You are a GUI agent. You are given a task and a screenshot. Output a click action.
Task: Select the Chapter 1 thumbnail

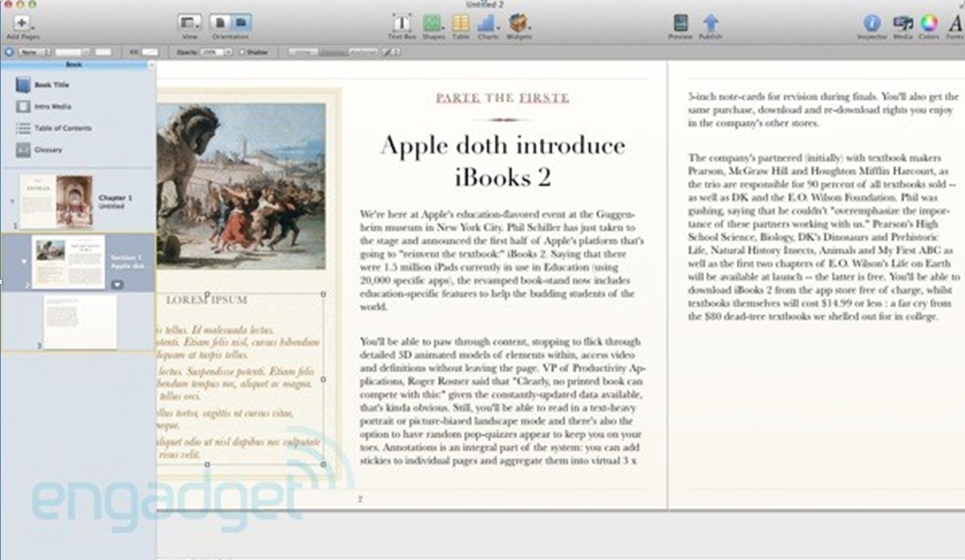[x=55, y=201]
